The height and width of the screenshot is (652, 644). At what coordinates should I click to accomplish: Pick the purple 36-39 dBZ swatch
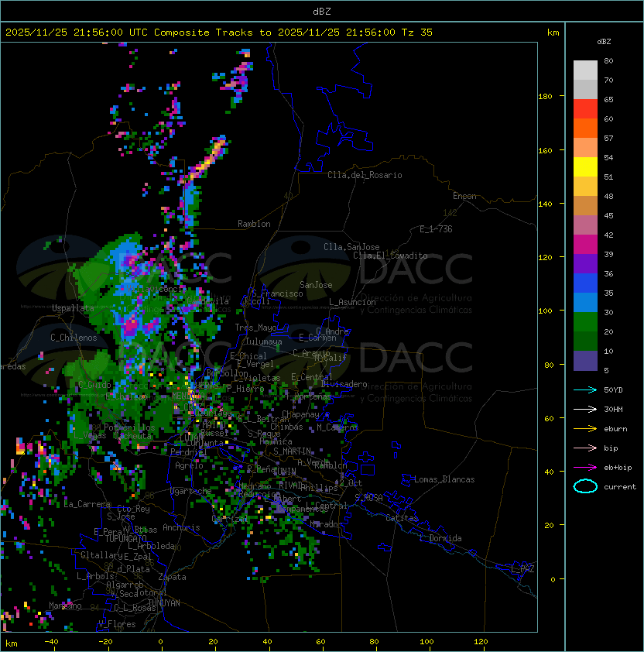[x=585, y=263]
